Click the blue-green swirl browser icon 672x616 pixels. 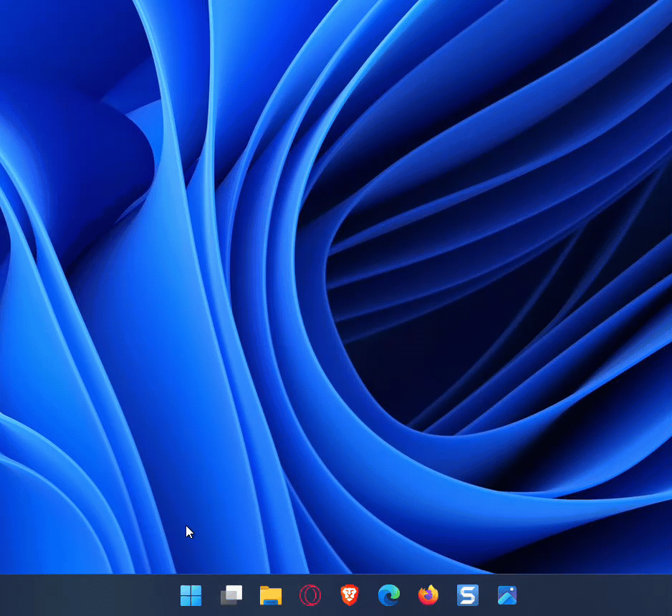(389, 595)
